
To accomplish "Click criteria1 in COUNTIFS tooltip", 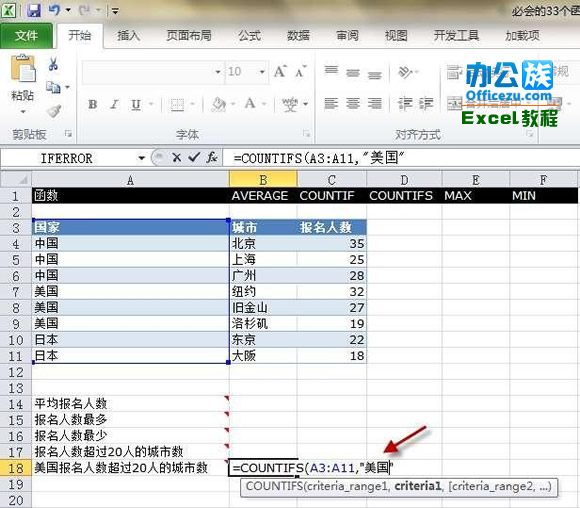I will (417, 486).
